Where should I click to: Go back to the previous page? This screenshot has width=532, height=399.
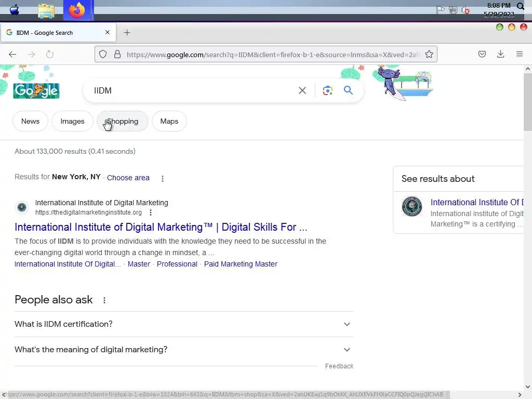click(x=12, y=54)
